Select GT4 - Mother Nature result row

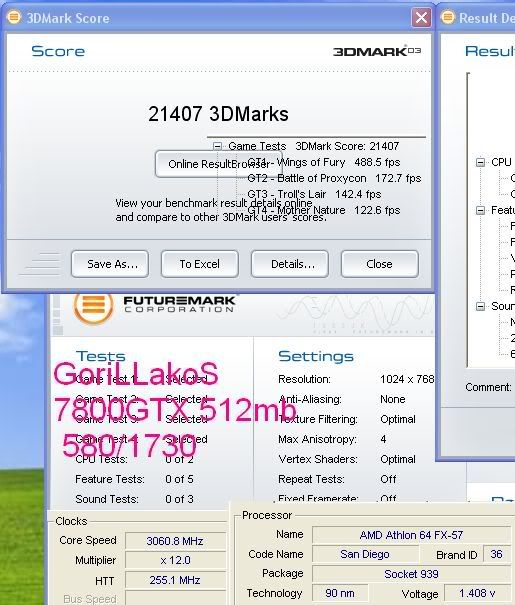pos(324,210)
